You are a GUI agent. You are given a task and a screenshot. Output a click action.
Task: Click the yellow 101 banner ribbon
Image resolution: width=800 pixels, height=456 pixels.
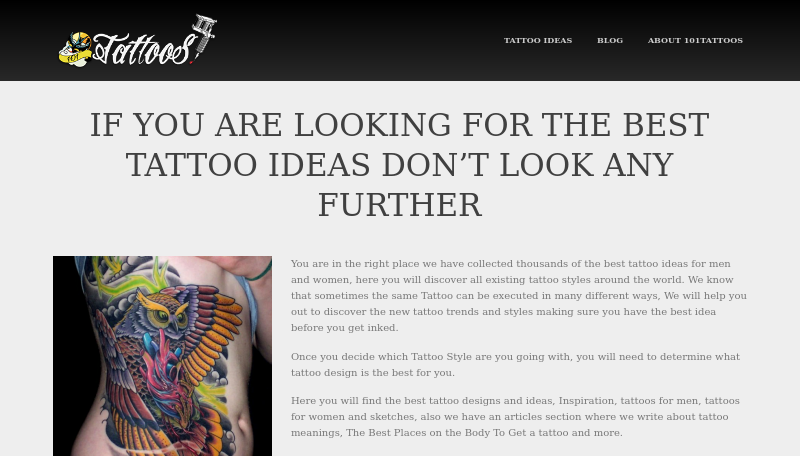(74, 57)
